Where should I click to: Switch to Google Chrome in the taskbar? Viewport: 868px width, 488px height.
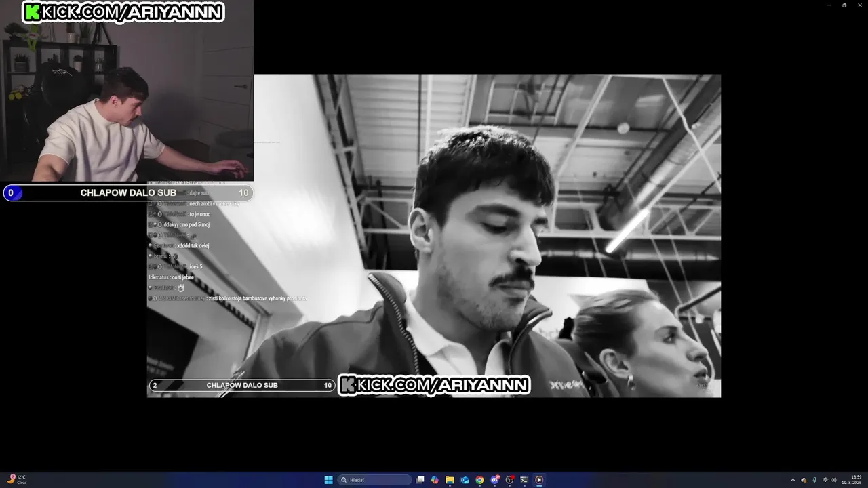point(479,480)
